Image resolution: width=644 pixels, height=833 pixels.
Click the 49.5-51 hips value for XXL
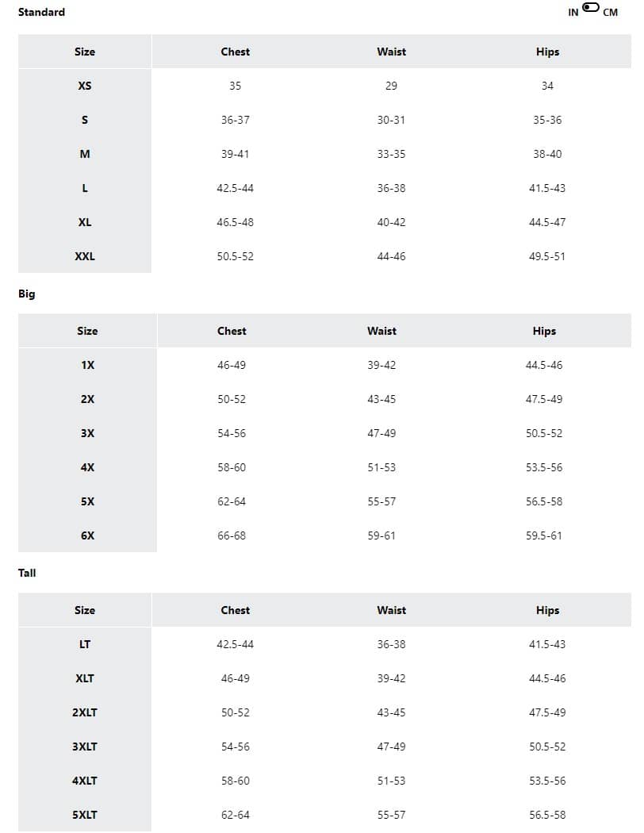click(x=547, y=256)
